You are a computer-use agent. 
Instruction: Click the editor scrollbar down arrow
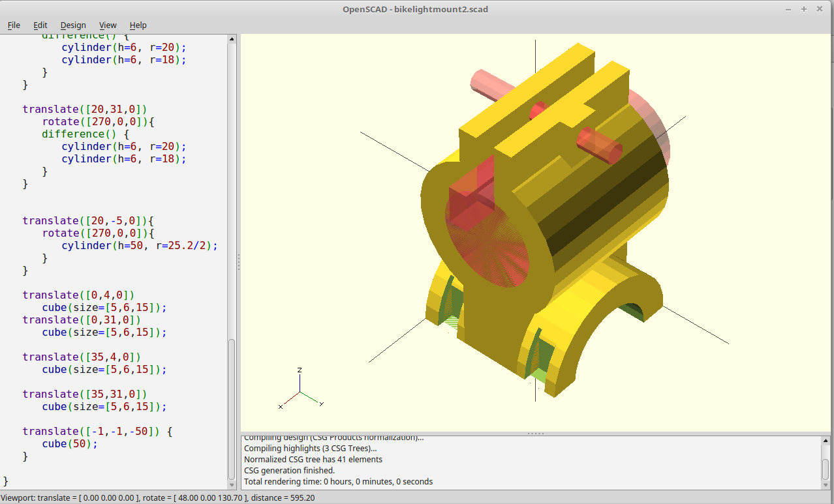point(232,485)
